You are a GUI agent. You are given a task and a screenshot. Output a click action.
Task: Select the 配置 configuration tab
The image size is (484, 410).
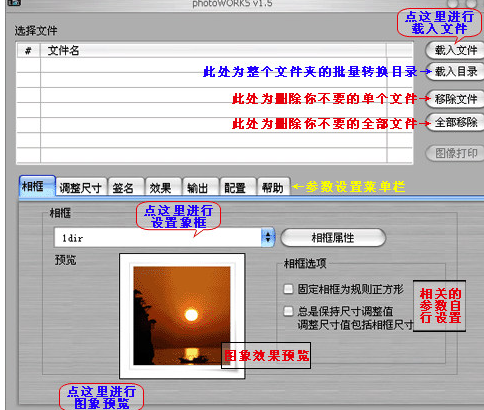(x=238, y=188)
